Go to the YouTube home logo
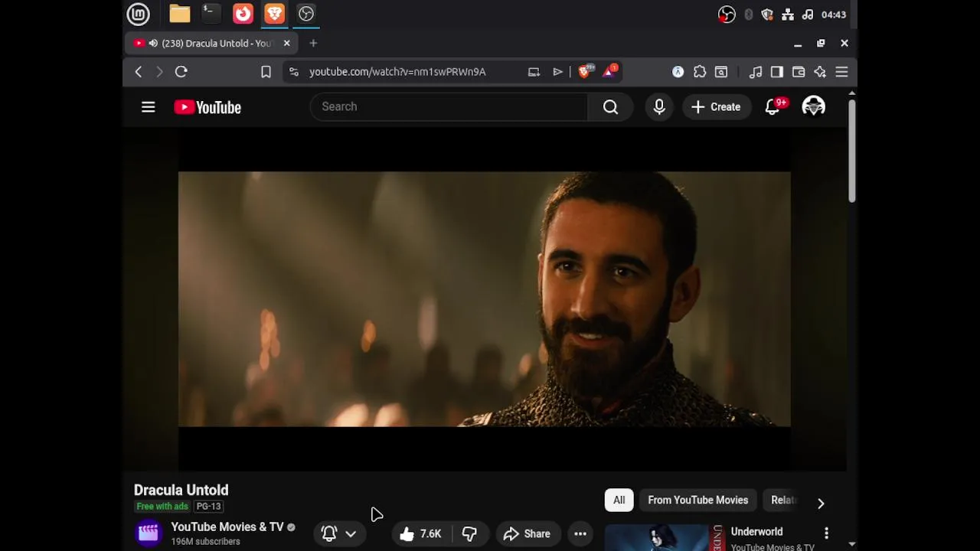This screenshot has width=980, height=551. pos(207,107)
